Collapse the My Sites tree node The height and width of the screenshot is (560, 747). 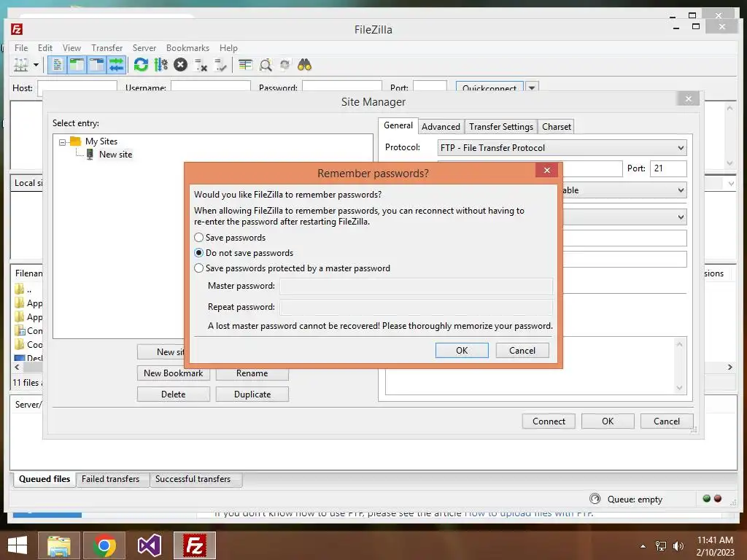pyautogui.click(x=63, y=142)
